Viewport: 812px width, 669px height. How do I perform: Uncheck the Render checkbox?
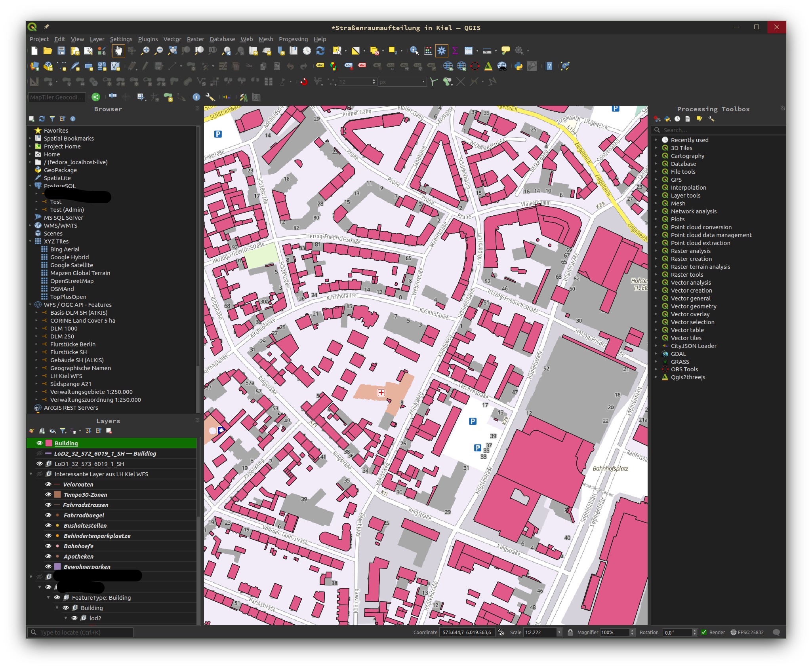[704, 632]
